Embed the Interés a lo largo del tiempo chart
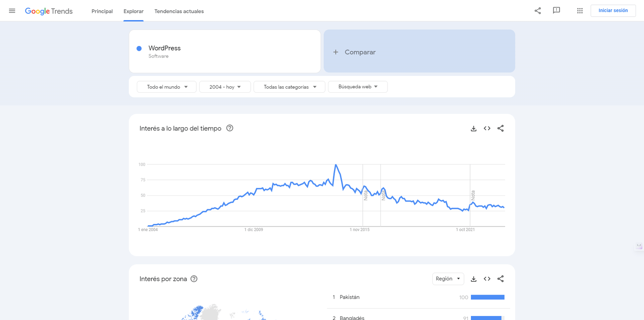This screenshot has width=644, height=320. [x=487, y=129]
